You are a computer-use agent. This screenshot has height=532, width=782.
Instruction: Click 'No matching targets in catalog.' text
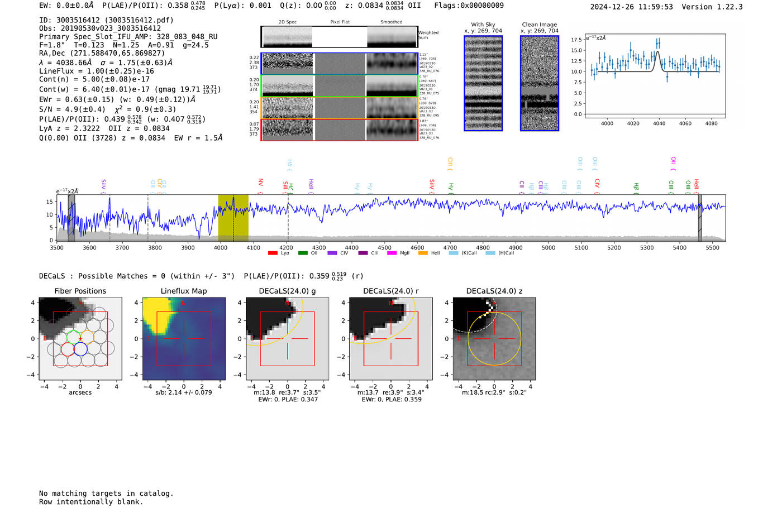click(106, 493)
